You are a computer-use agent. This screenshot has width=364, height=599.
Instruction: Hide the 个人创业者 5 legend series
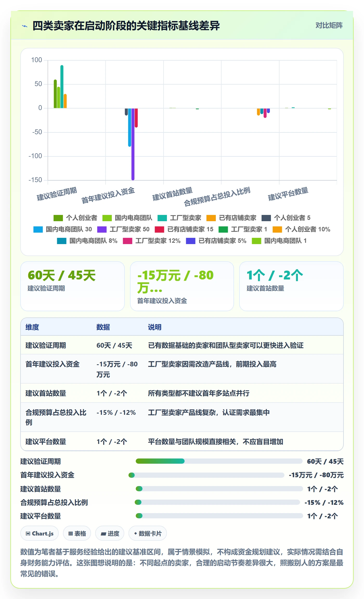pyautogui.click(x=286, y=218)
